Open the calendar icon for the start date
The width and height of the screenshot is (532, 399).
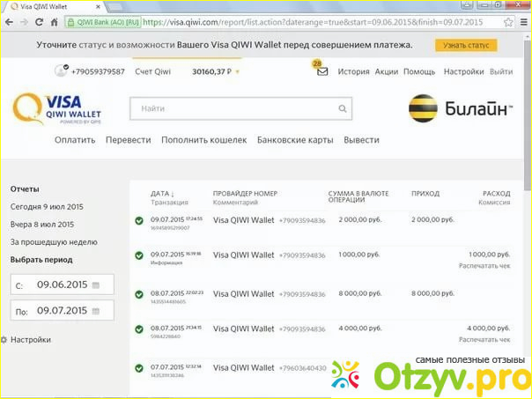pos(96,285)
